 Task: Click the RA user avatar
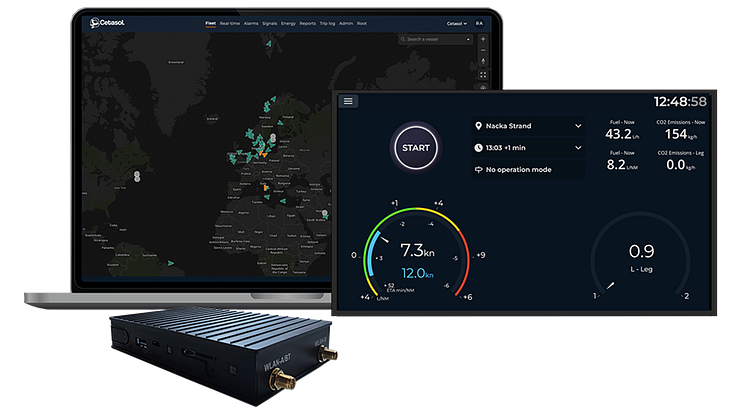[480, 23]
